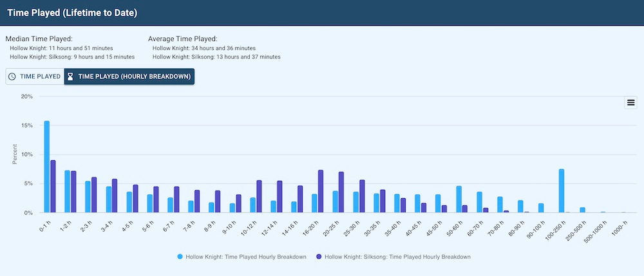The height and width of the screenshot is (276, 644).
Task: Click the 'Percent' y-axis title
Action: [x=15, y=154]
